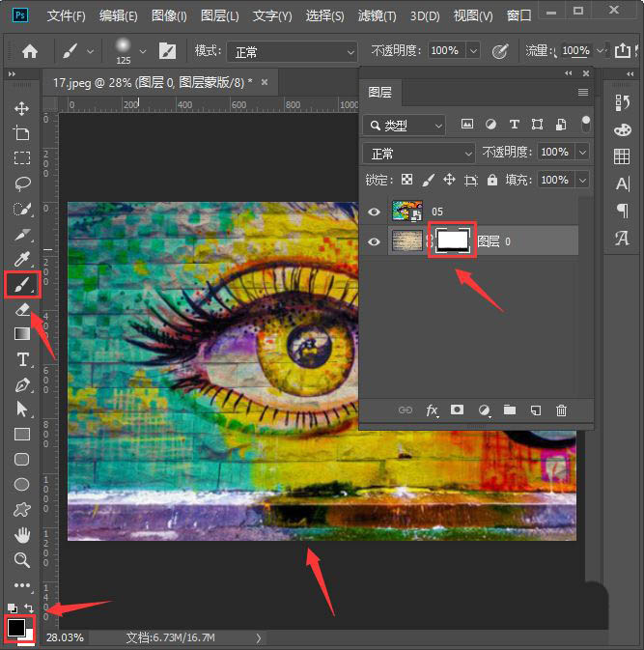
Task: Select the Rectangular Marquee tool
Action: point(21,158)
